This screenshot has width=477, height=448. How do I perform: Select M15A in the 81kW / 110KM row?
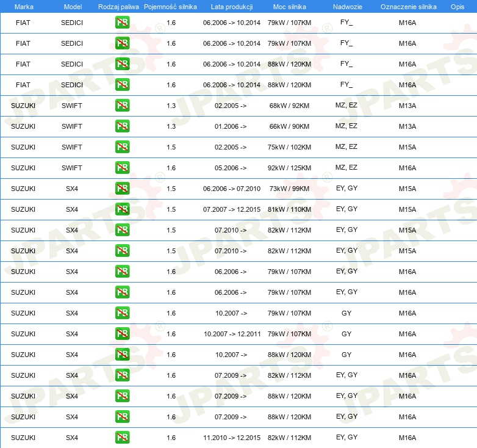(407, 209)
